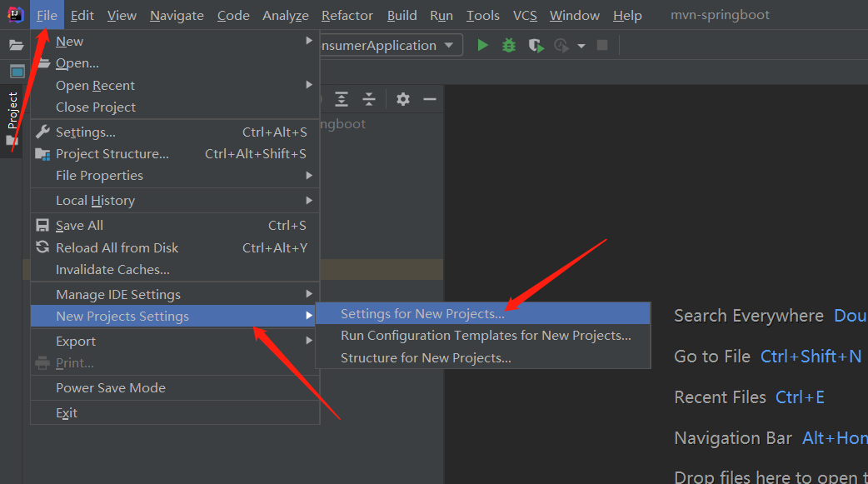Viewport: 868px width, 484px height.
Task: Click the Expand All icon
Action: pos(342,99)
